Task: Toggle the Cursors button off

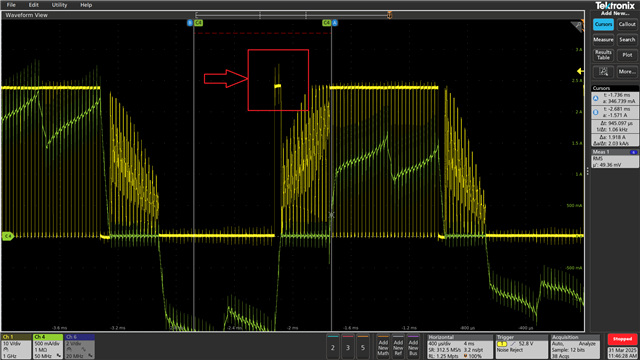Action: coord(603,24)
